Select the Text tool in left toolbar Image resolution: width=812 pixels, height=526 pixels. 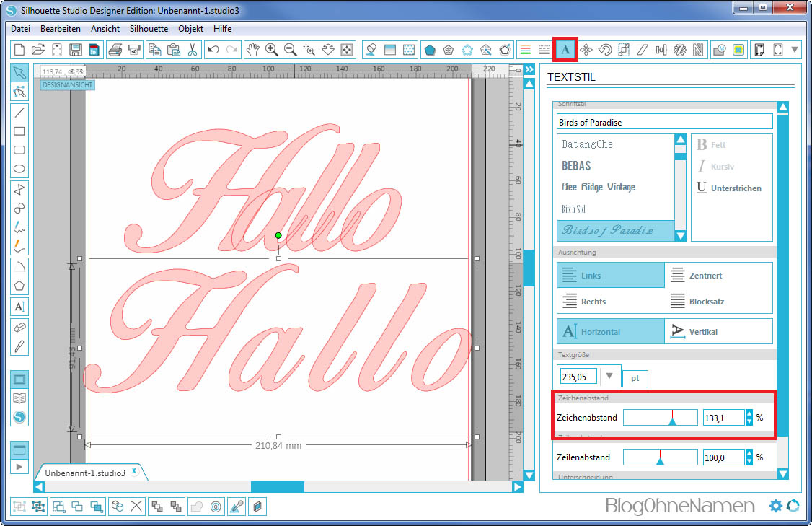(20, 306)
